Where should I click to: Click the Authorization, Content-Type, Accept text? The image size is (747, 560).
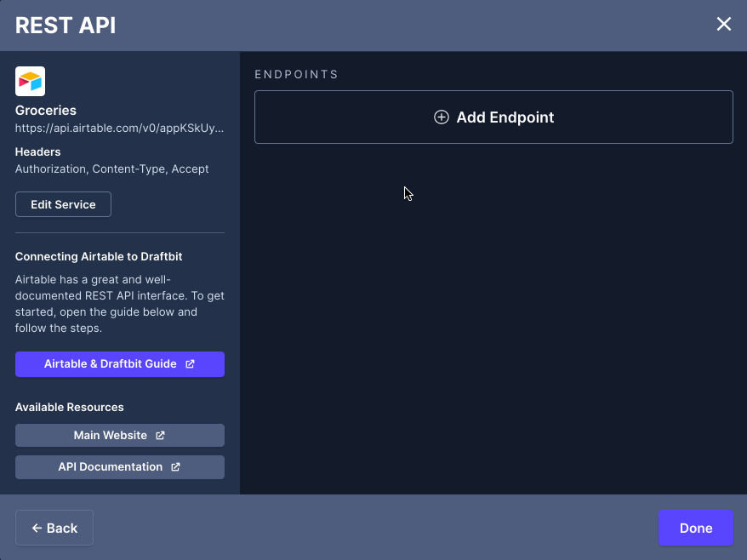pyautogui.click(x=112, y=169)
